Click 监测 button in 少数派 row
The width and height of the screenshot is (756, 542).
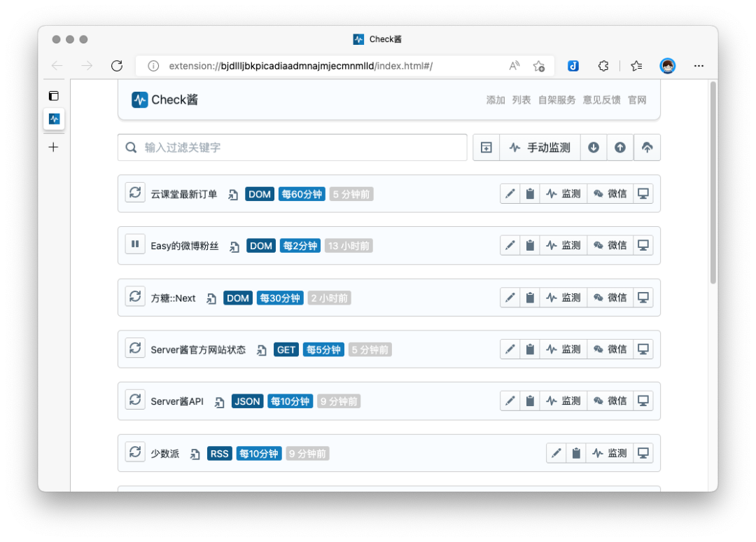[x=610, y=453]
